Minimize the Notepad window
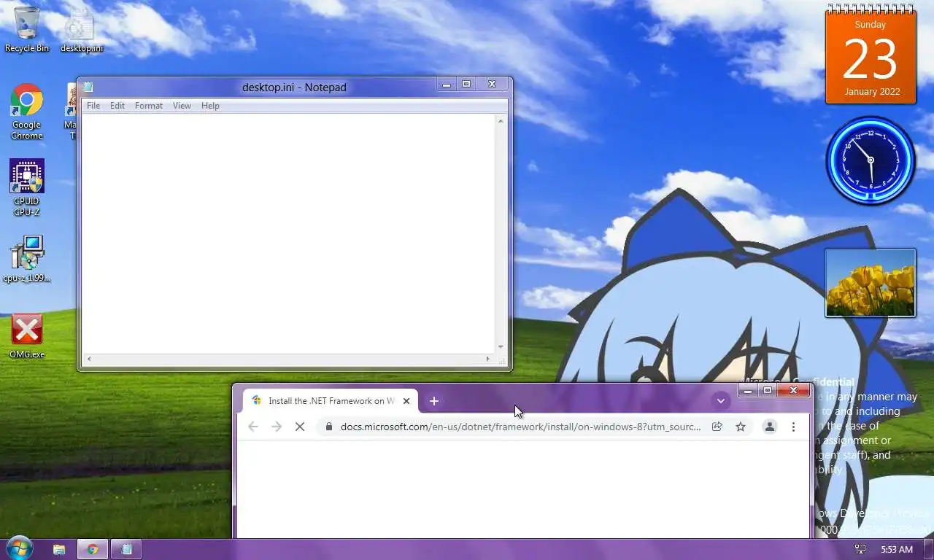 tap(446, 85)
